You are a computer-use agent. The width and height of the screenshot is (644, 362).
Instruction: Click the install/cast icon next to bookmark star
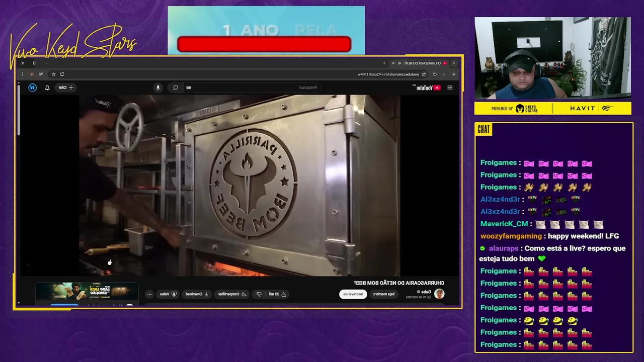pos(62,74)
